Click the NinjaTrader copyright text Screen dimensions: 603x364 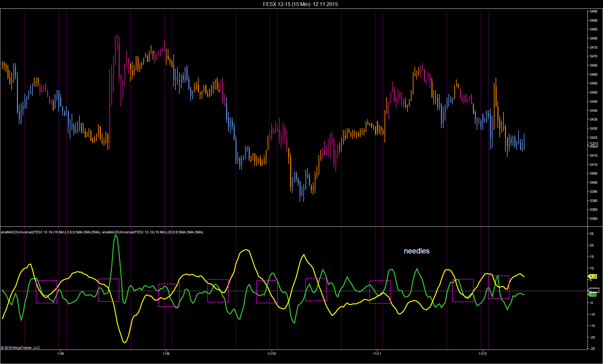[20, 348]
